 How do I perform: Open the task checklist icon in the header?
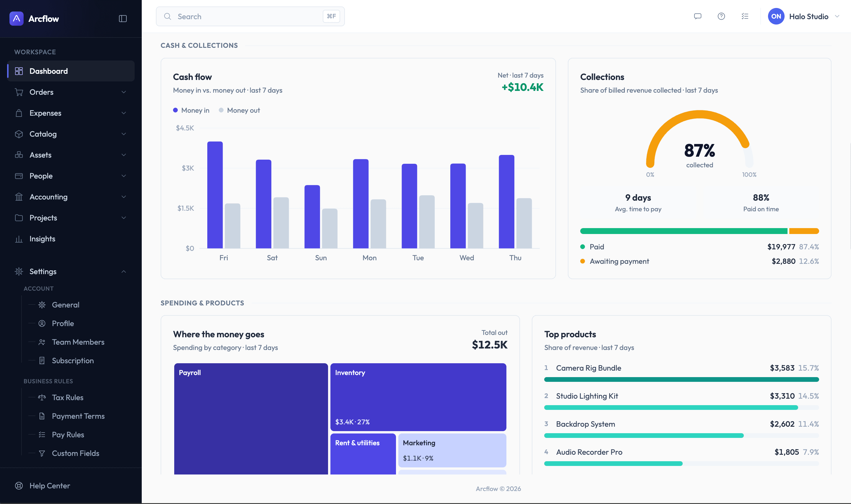point(745,16)
